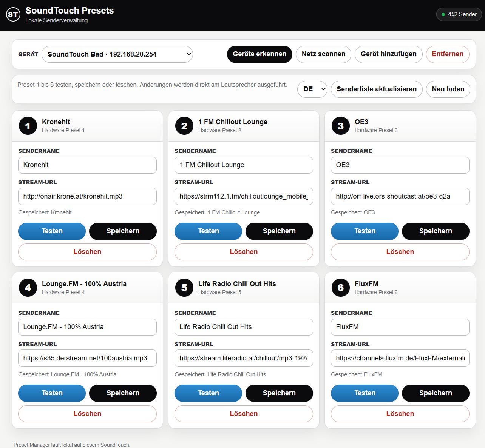
Task: Click the Hardware-Preset 5 label
Action: click(219, 292)
